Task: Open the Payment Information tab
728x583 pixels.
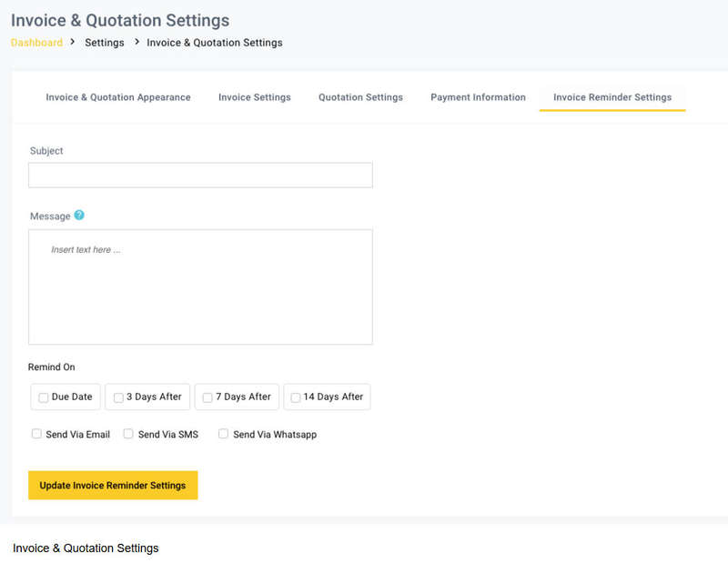Action: click(479, 97)
